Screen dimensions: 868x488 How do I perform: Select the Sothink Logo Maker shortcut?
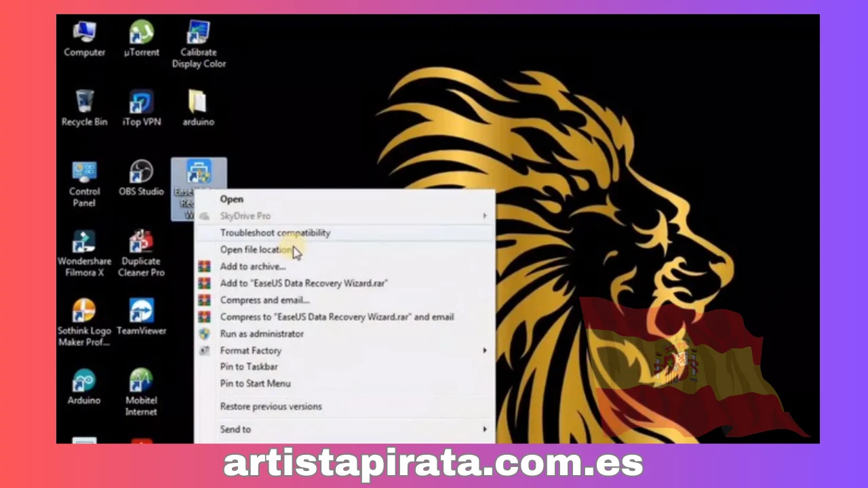click(x=84, y=323)
